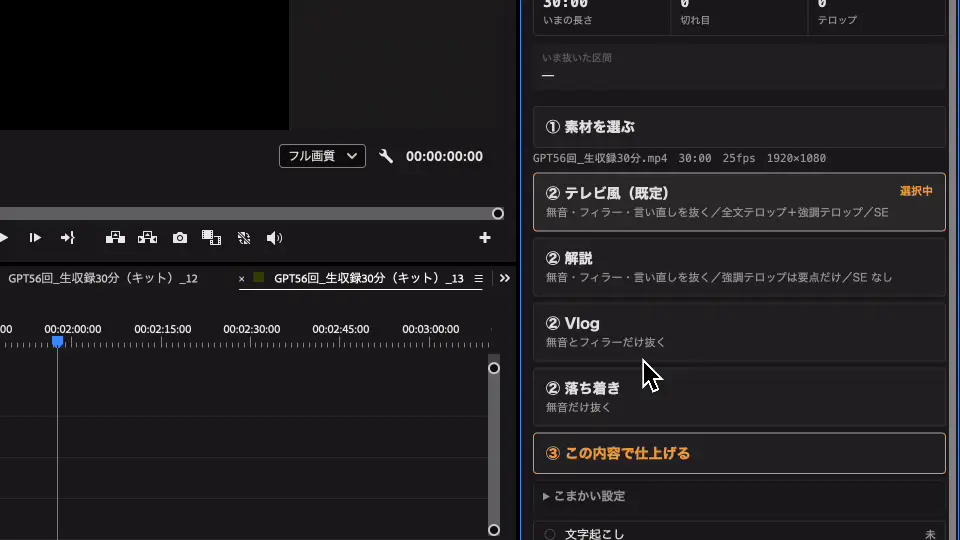The image size is (960, 540).
Task: Switch to GPT56回_生収録30分（キット）_12 tab
Action: click(103, 279)
